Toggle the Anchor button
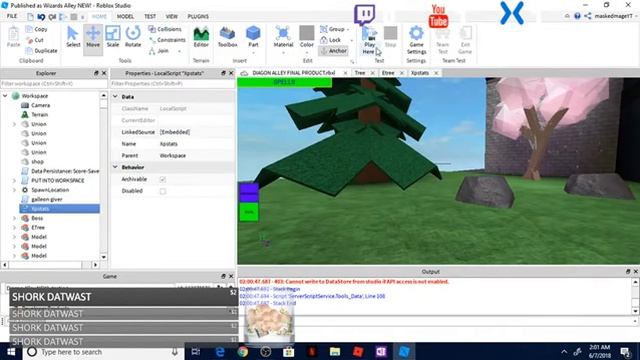The image size is (640, 360). (x=333, y=51)
